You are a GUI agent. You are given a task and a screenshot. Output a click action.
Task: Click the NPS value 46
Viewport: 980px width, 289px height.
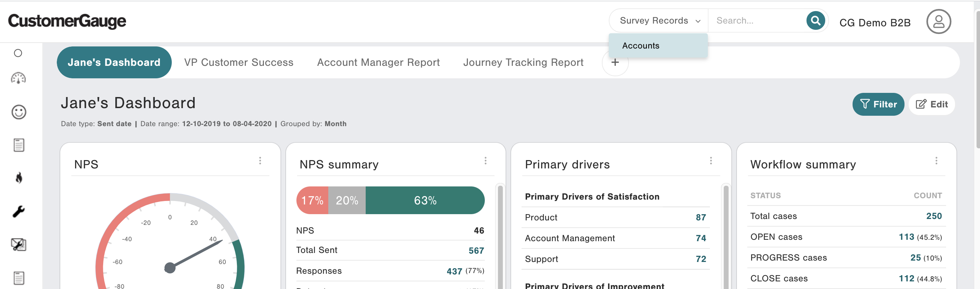pos(479,230)
